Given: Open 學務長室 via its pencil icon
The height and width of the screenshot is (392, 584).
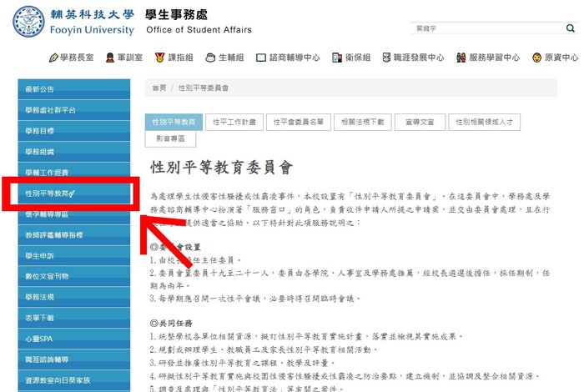Looking at the screenshot, I should pos(54,58).
